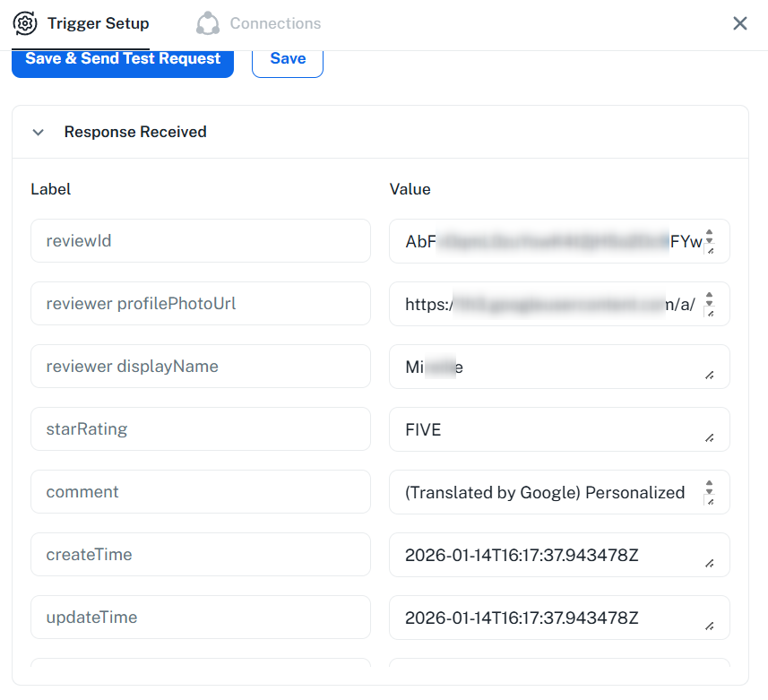The image size is (768, 700).
Task: Click the comment value text field
Action: click(547, 492)
